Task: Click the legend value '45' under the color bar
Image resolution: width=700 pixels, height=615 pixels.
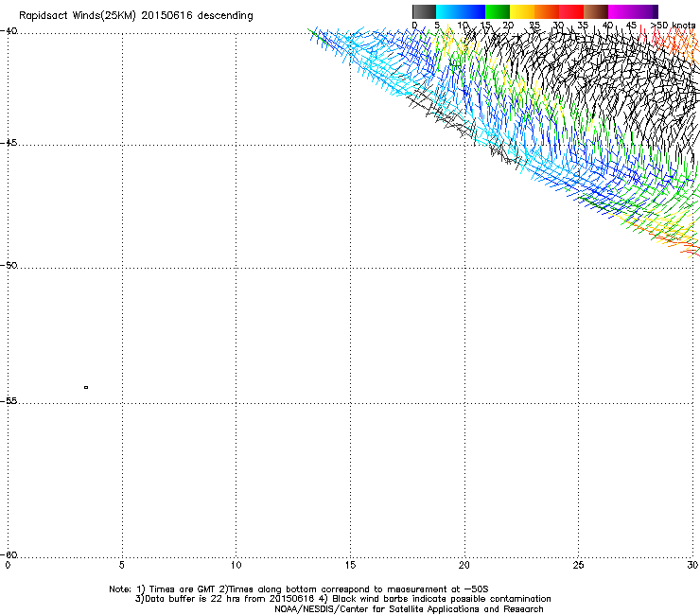Action: (x=631, y=25)
